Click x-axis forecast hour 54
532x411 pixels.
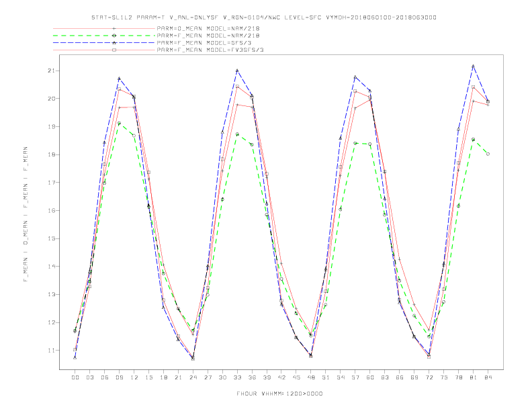(341, 377)
